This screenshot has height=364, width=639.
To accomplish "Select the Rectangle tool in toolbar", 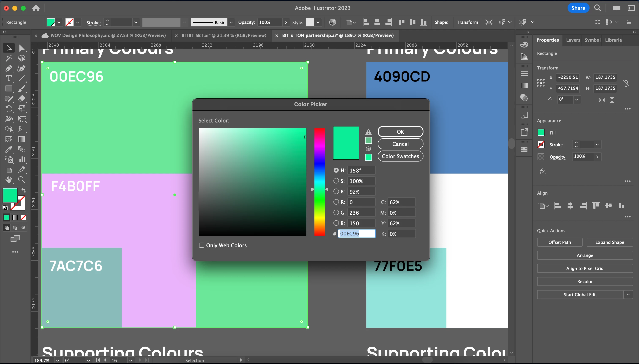I will 8,88.
